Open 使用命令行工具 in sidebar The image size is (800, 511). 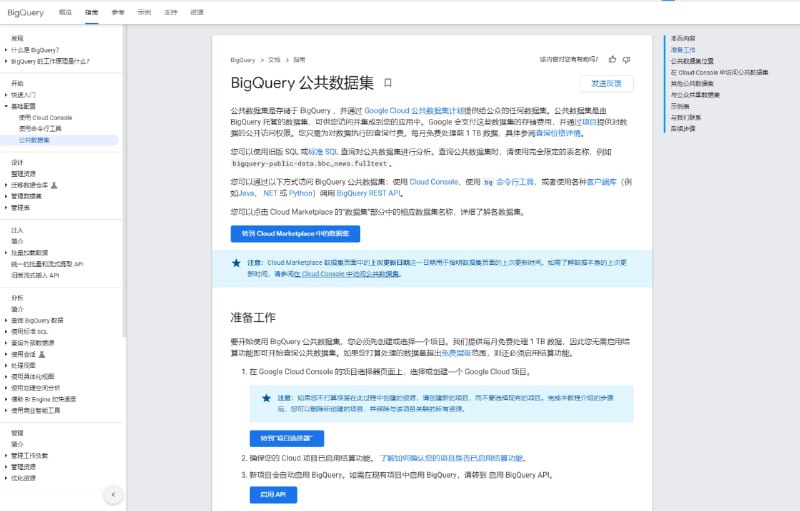(40, 129)
